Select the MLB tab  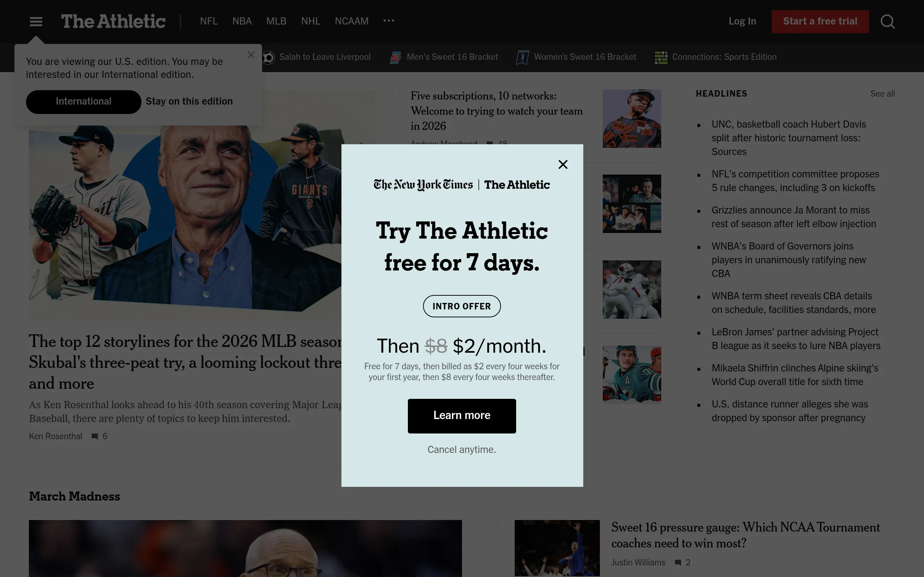click(x=276, y=21)
